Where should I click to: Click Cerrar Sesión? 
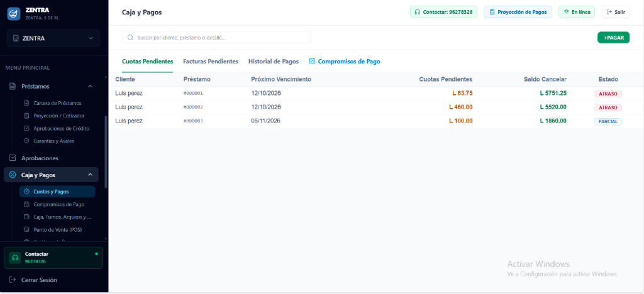click(39, 280)
